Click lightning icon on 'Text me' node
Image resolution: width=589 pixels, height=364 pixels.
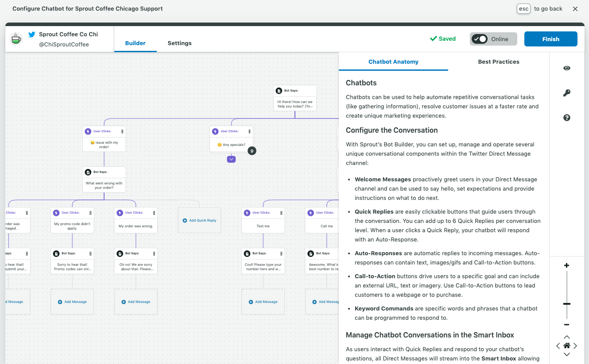pyautogui.click(x=247, y=213)
